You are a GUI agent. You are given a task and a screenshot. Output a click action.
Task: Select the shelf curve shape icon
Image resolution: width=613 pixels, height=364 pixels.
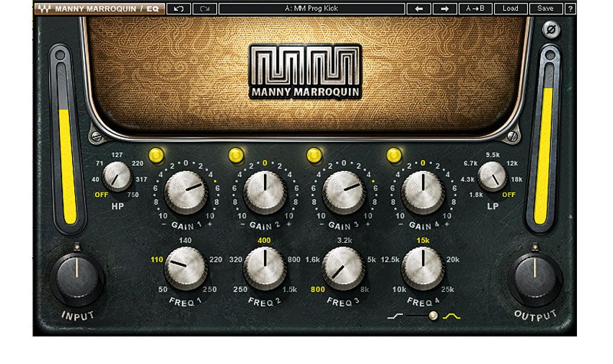pyautogui.click(x=395, y=316)
